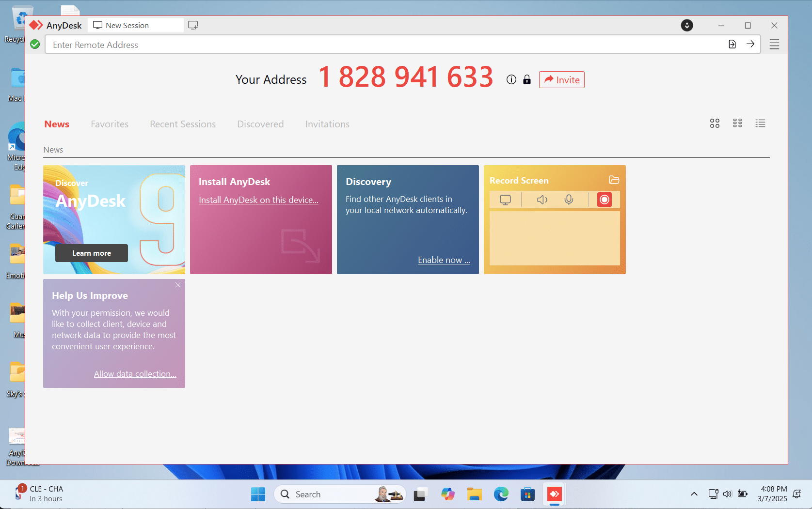Image resolution: width=812 pixels, height=509 pixels.
Task: Click the taskbar Search box
Action: click(x=340, y=494)
